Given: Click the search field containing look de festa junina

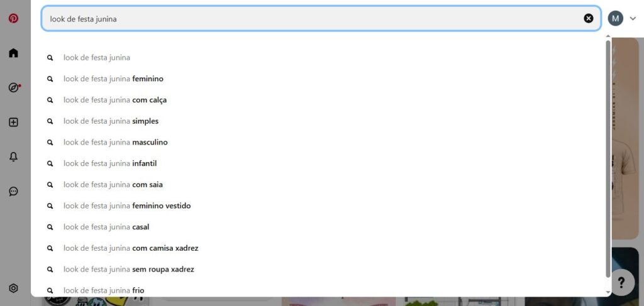Looking at the screenshot, I should pos(321,18).
